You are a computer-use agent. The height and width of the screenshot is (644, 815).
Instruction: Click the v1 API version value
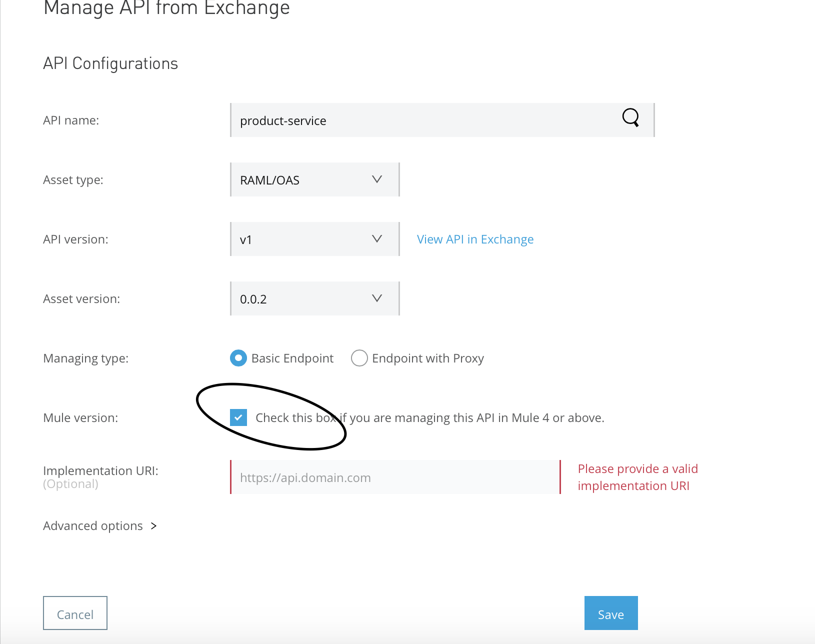pyautogui.click(x=246, y=240)
